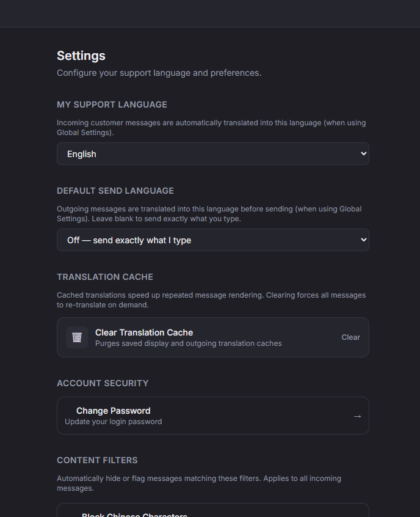Image resolution: width=420 pixels, height=517 pixels.
Task: Click the MY SUPPORT LANGUAGE section header
Action: pyautogui.click(x=112, y=105)
